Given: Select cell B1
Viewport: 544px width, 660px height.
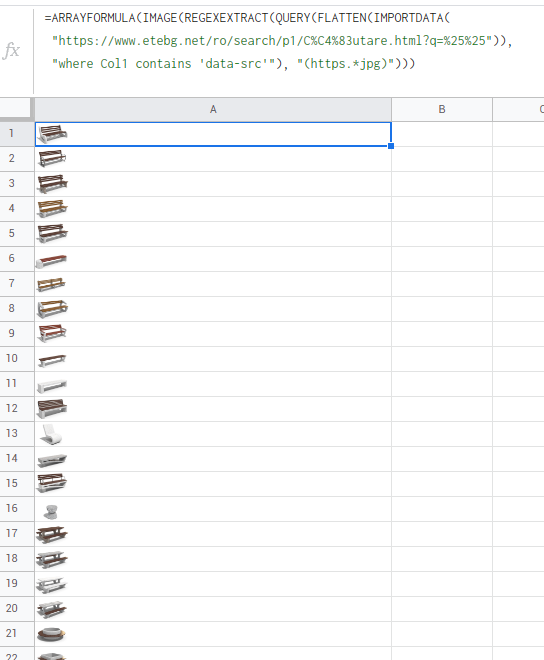Looking at the screenshot, I should coord(442,134).
